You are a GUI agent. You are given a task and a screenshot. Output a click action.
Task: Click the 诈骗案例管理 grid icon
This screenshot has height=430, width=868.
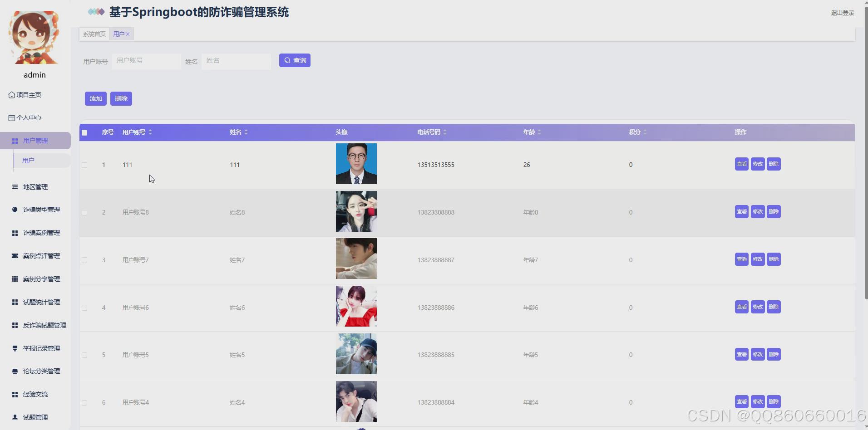tap(15, 233)
